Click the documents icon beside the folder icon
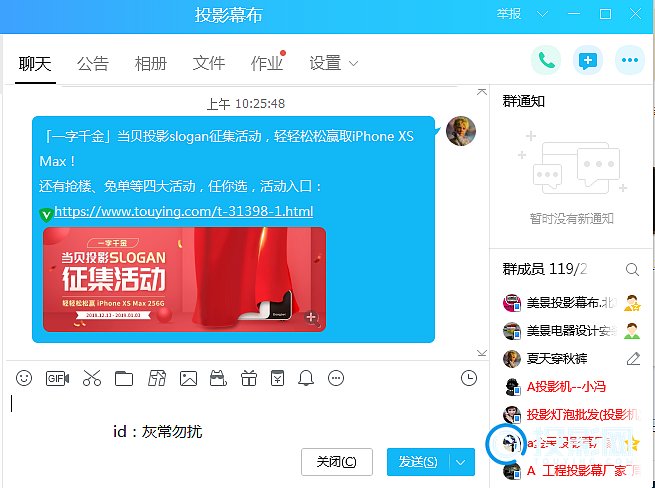Screen dimensions: 655x488 point(157,378)
